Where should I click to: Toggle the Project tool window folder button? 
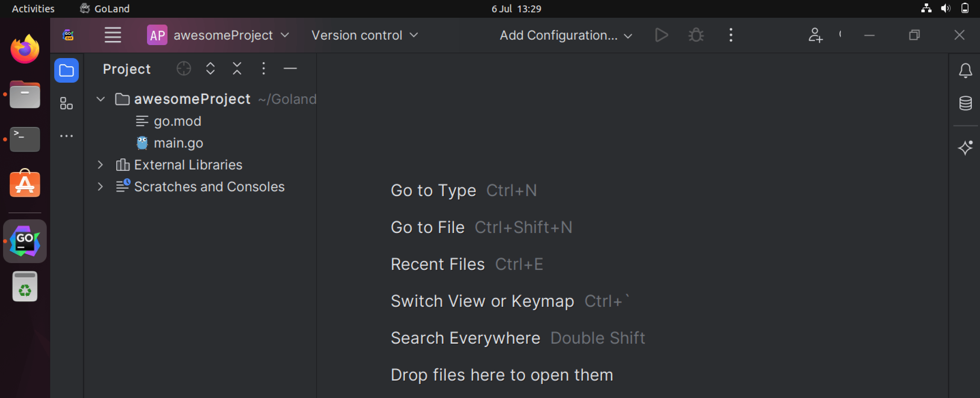point(66,70)
